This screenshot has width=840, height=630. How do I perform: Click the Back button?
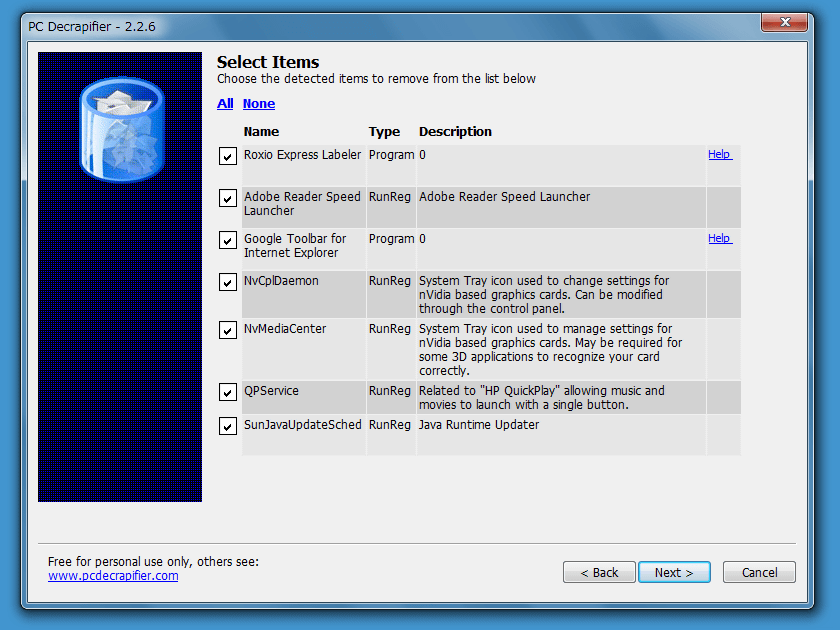[x=599, y=572]
